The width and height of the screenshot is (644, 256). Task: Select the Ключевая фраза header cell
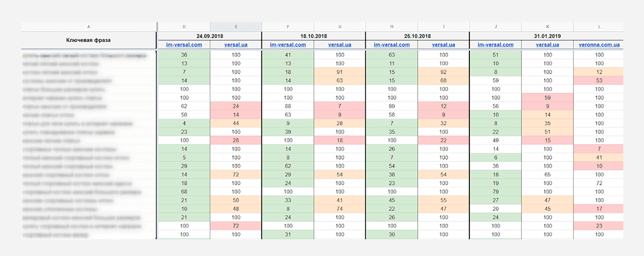pyautogui.click(x=89, y=40)
